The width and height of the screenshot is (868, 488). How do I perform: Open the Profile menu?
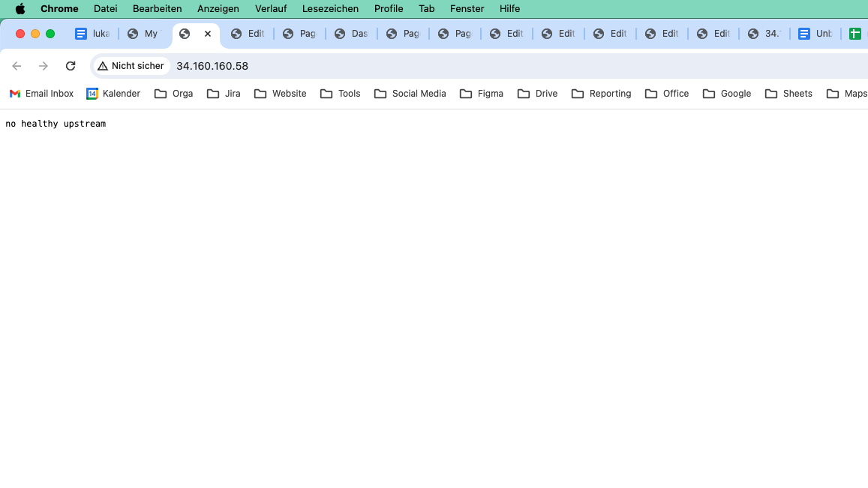pyautogui.click(x=389, y=9)
